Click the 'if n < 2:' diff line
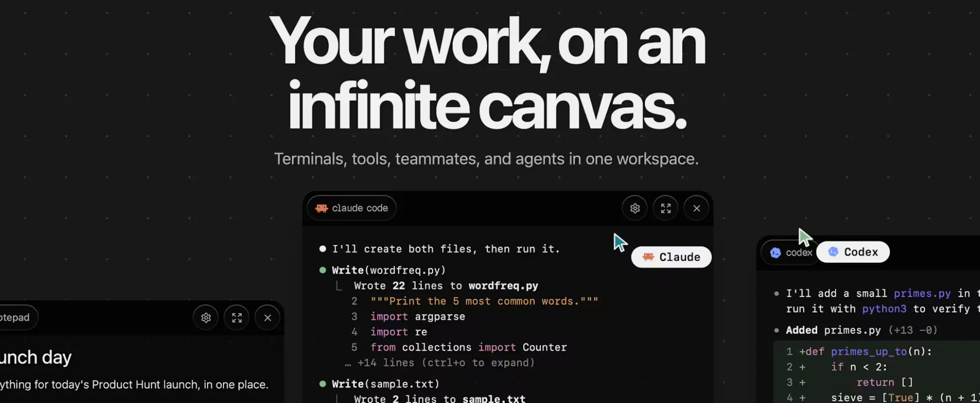Screen dimensions: 980x403 pos(859,367)
